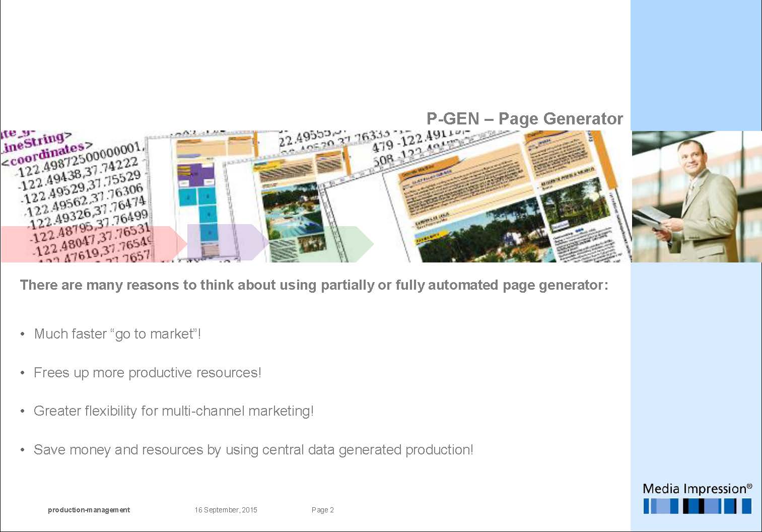Click the pale blue sidebar below businessman photo

[696, 368]
